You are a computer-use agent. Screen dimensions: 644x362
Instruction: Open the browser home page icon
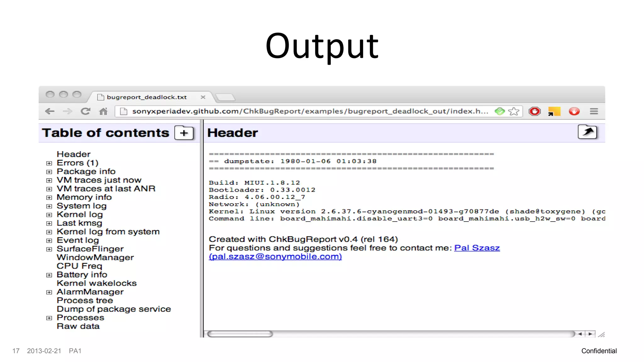click(x=103, y=111)
